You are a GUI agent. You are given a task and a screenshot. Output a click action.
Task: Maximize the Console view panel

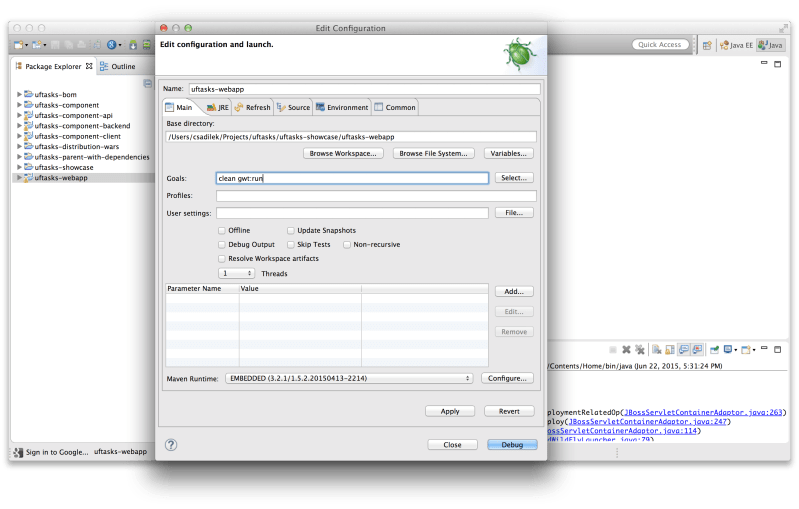(x=778, y=349)
